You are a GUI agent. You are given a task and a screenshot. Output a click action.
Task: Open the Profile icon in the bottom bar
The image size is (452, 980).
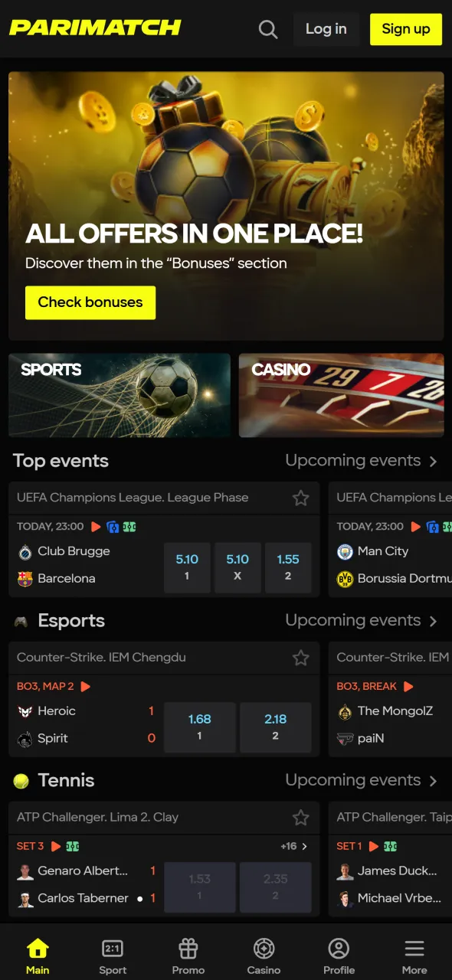[339, 957]
